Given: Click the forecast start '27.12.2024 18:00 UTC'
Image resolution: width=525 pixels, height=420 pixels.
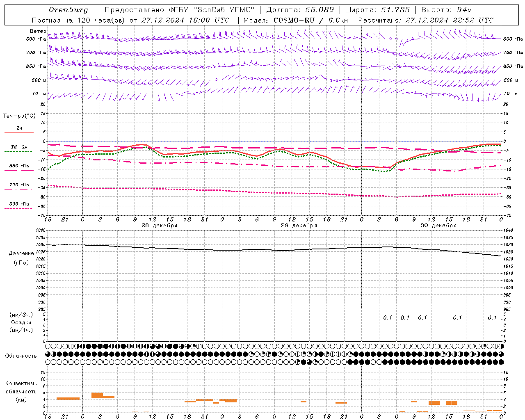Looking at the screenshot, I should (185, 20).
